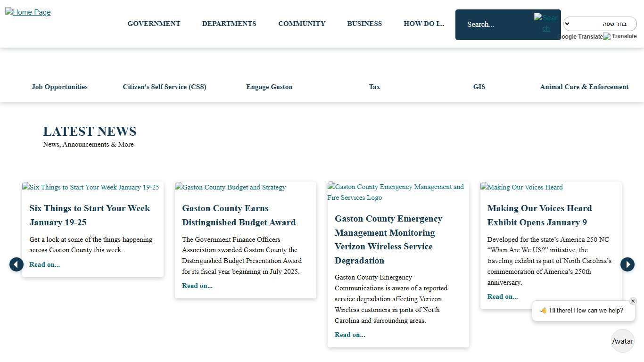Expand the DEPARTMENTS navigation menu
This screenshot has width=644, height=362.
(x=229, y=24)
